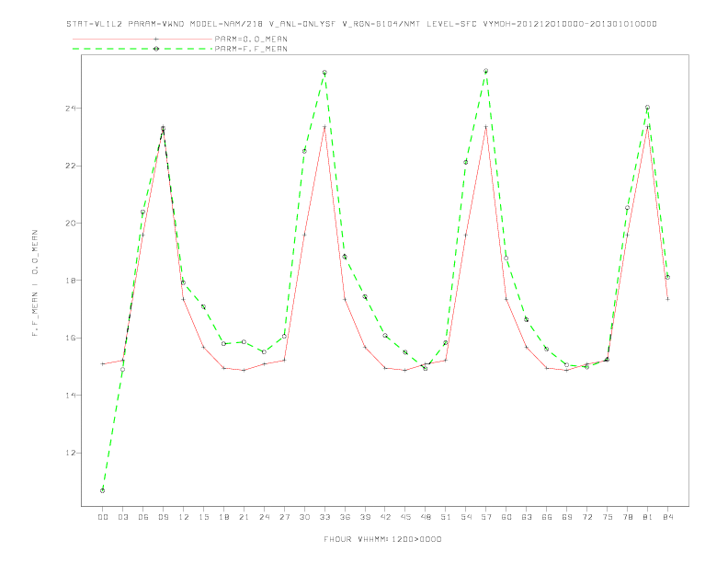The image size is (728, 563).
Task: Click the x-axis tick label 72
Action: pos(586,517)
